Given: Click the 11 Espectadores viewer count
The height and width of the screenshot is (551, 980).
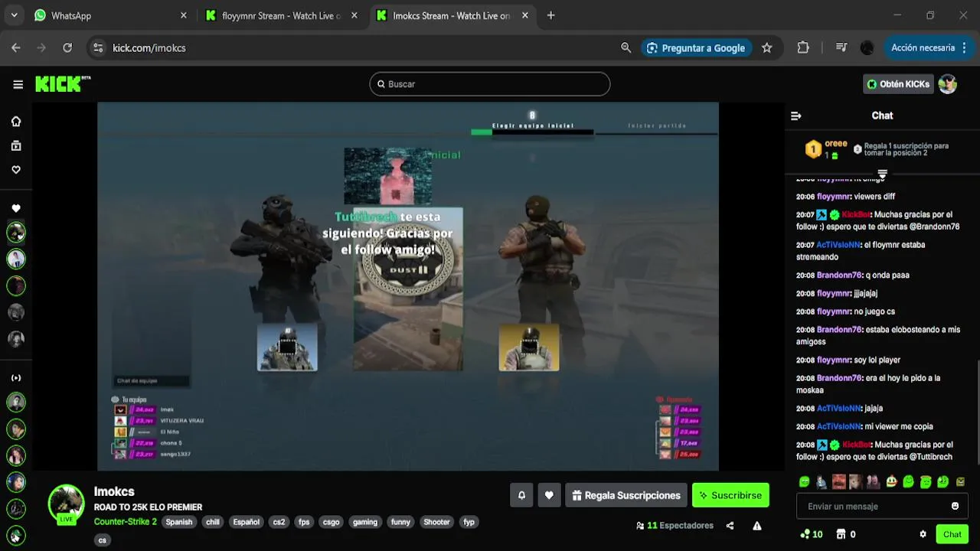Looking at the screenshot, I should click(675, 526).
